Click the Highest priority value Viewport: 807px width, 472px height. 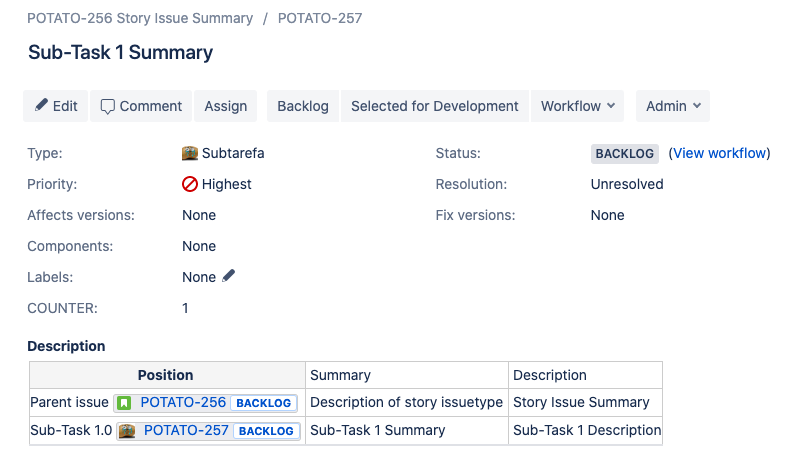pyautogui.click(x=226, y=184)
